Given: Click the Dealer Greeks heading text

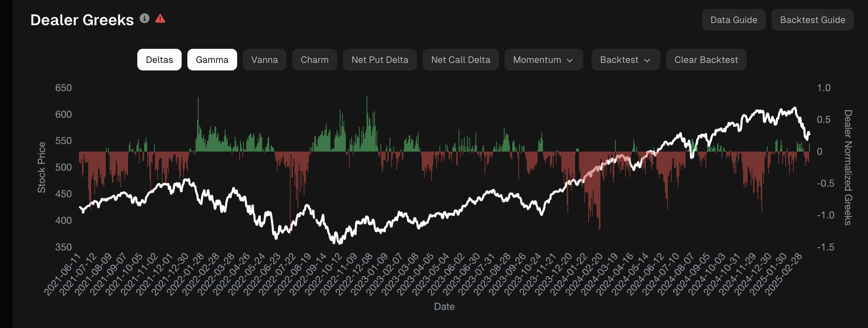Looking at the screenshot, I should tap(82, 20).
